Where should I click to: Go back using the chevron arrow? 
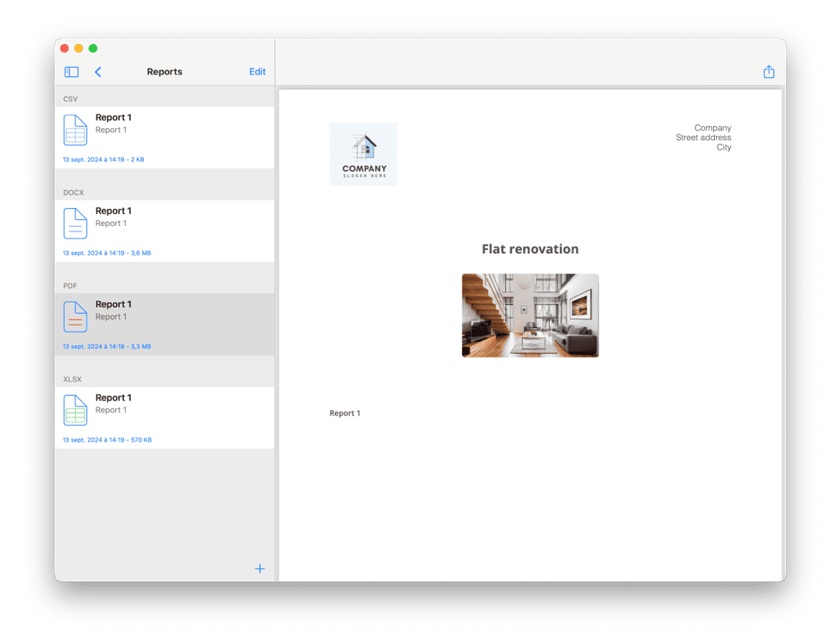[x=98, y=72]
